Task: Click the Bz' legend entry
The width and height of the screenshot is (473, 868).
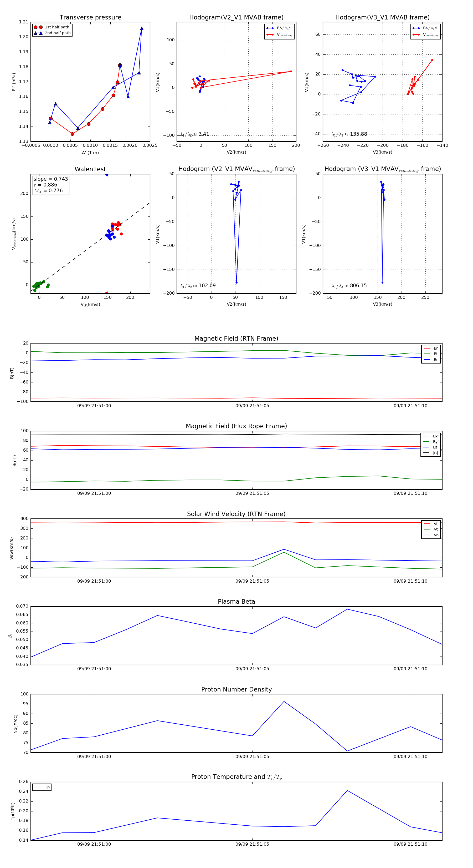Action: [x=431, y=447]
